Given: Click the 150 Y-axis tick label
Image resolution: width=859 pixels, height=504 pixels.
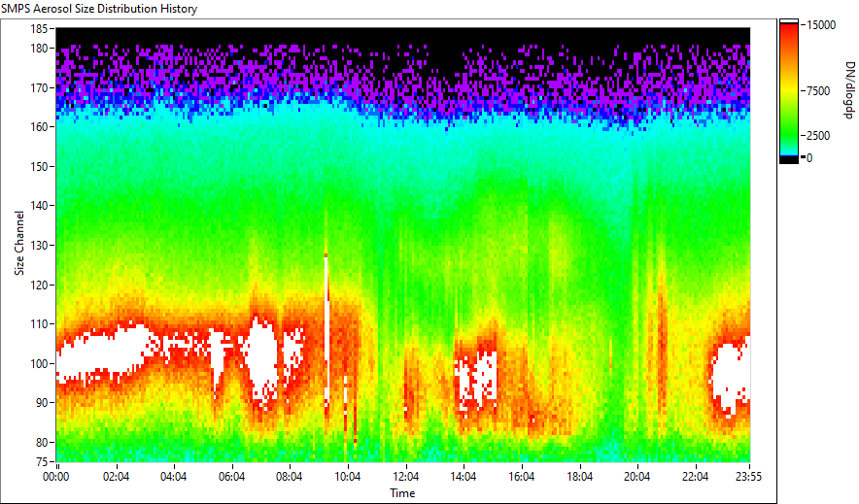Looking at the screenshot, I should pyautogui.click(x=39, y=167).
